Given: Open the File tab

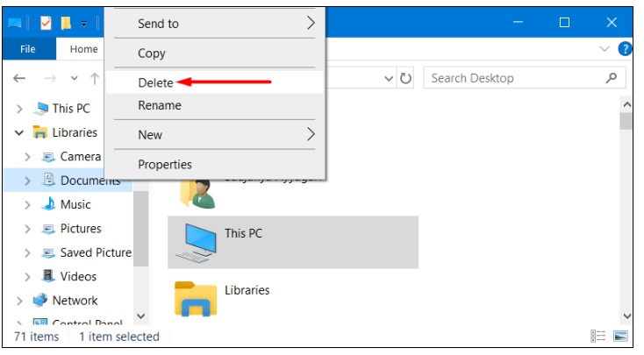Looking at the screenshot, I should [x=28, y=49].
